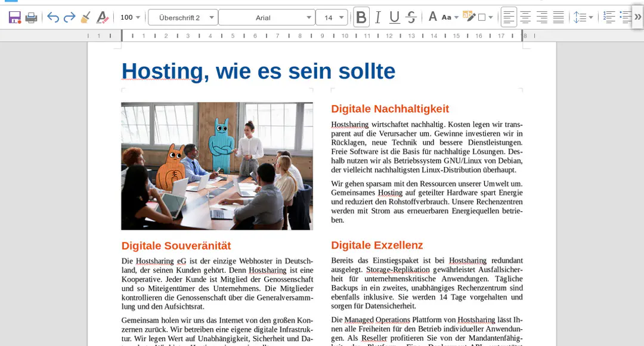644x346 pixels.
Task: Toggle the bulleted list
Action: 625,17
